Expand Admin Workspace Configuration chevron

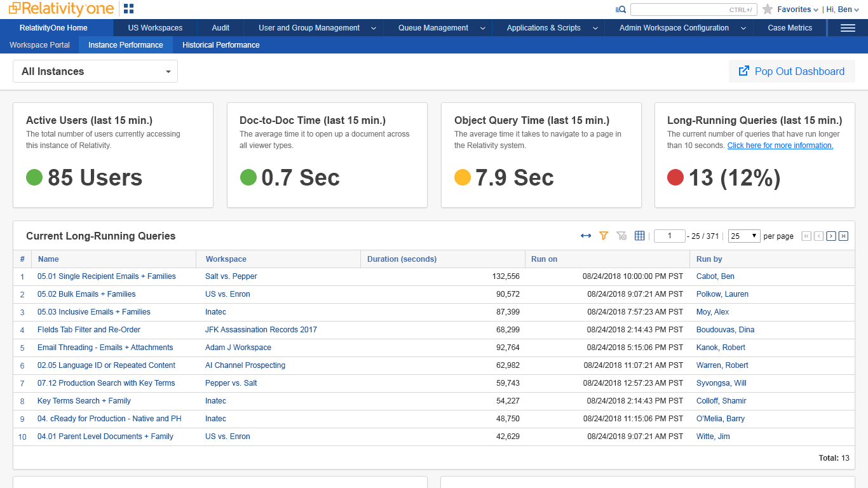(x=743, y=28)
